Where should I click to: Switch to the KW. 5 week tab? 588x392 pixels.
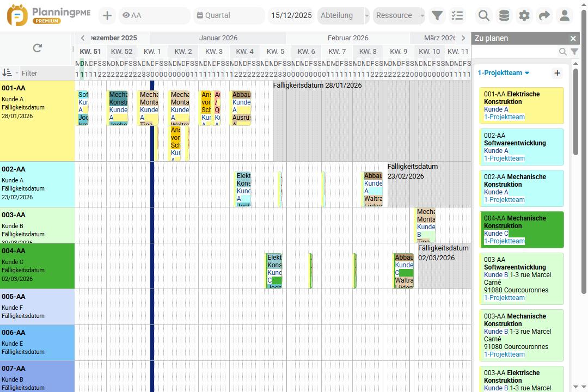[275, 51]
